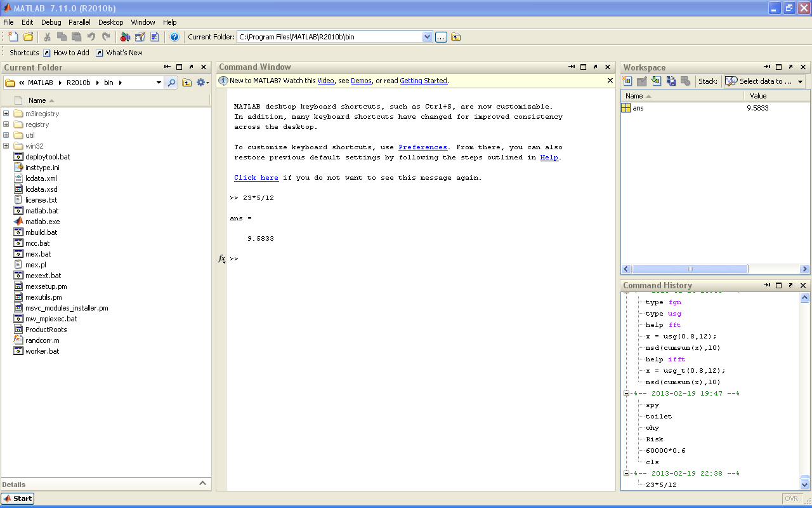Open the Video link in info bar
This screenshot has height=508, width=812.
click(x=325, y=81)
